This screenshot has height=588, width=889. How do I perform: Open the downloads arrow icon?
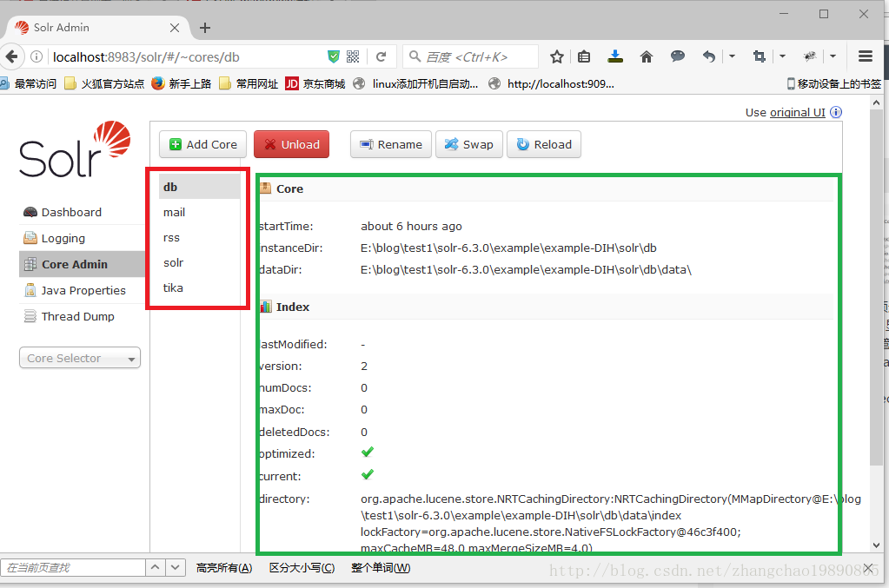[615, 56]
